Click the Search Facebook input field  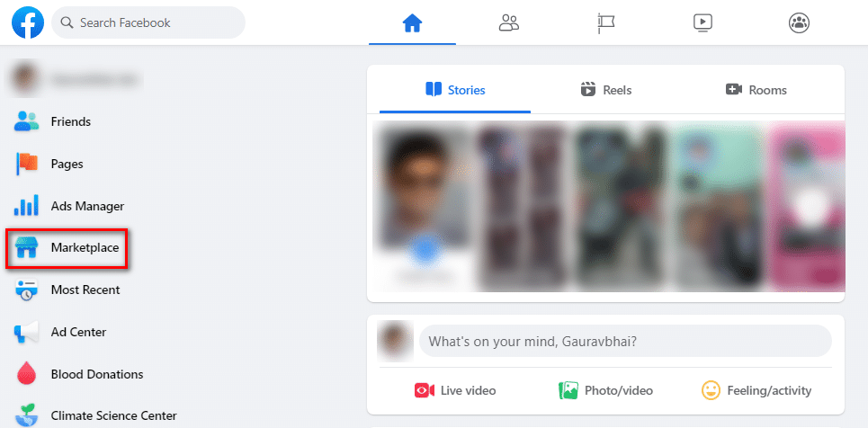148,22
